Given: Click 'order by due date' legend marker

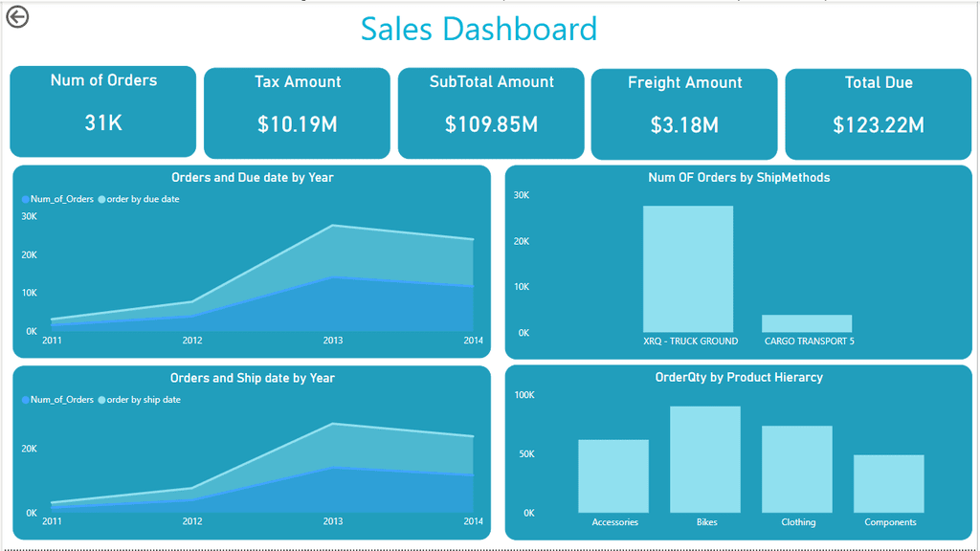Looking at the screenshot, I should click(x=101, y=199).
